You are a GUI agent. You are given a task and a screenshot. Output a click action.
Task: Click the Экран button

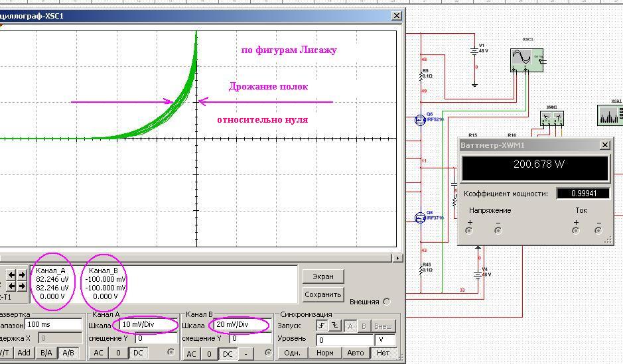click(x=323, y=276)
